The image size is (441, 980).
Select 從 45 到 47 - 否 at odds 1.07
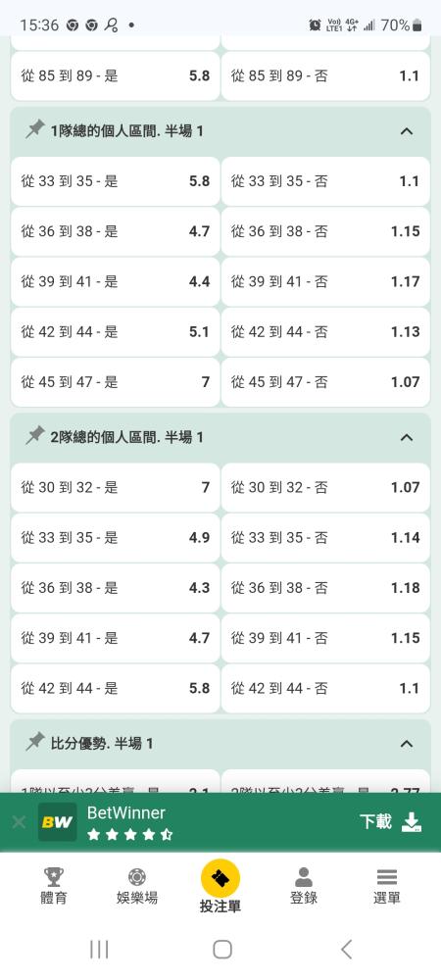coord(325,382)
